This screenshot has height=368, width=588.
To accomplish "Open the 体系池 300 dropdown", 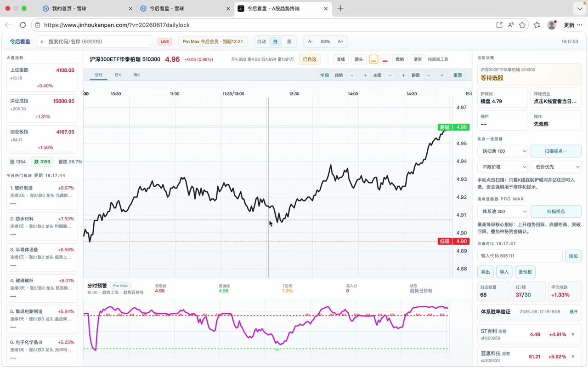I will pos(503,212).
